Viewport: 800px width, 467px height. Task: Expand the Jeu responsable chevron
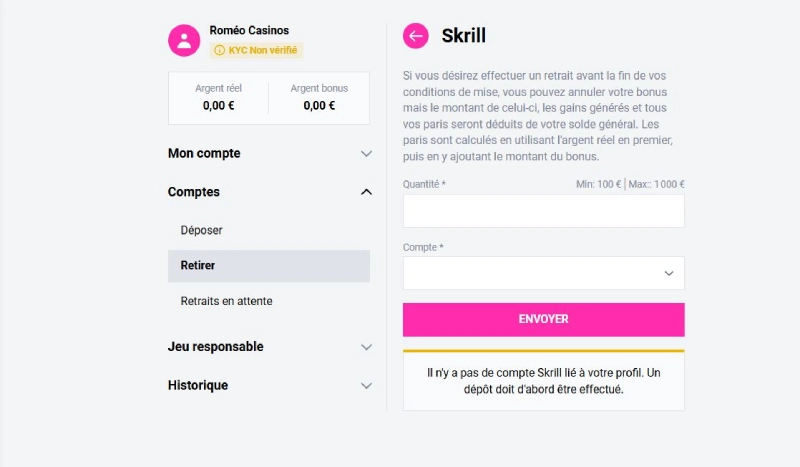click(x=366, y=347)
